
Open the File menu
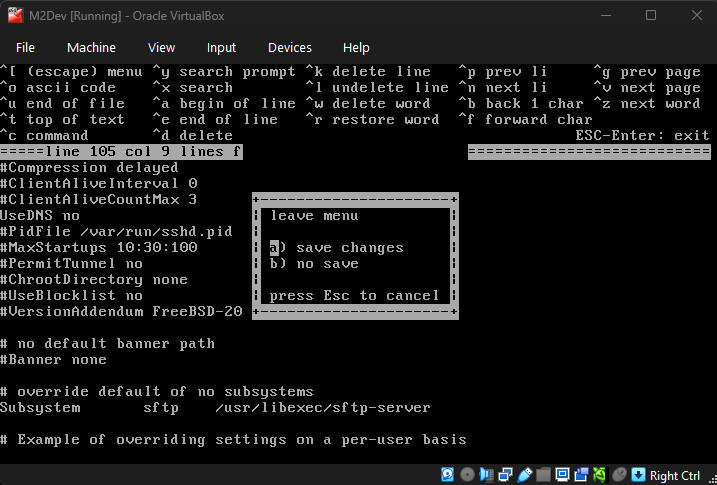(x=25, y=47)
